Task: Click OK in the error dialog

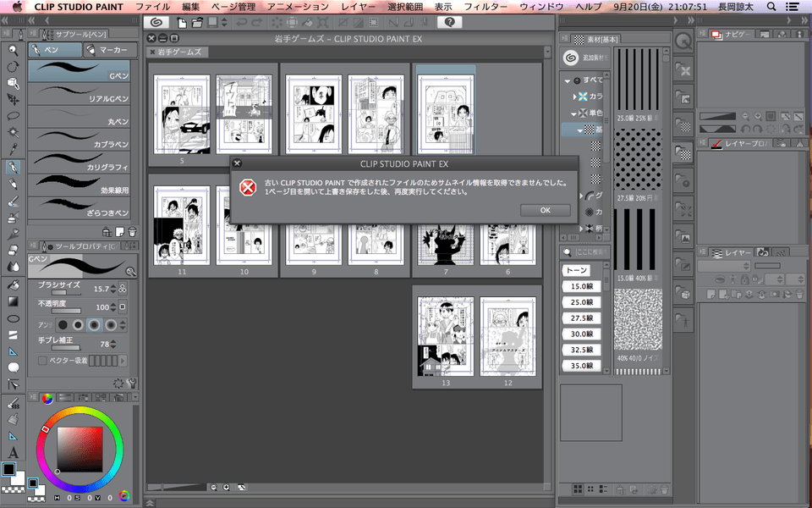Action: (545, 210)
